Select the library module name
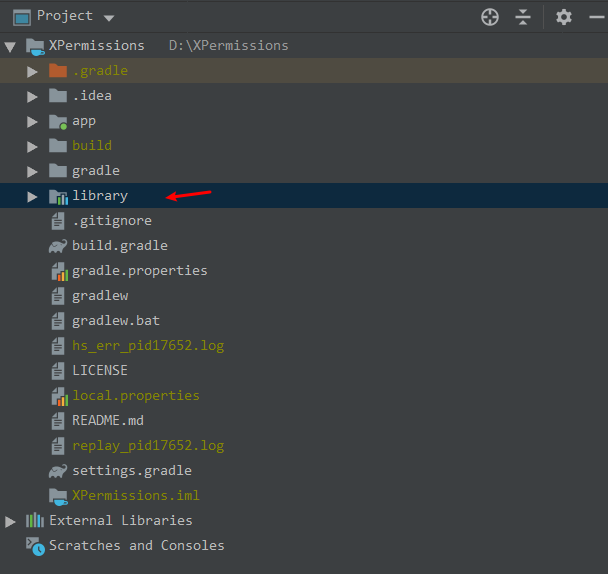Screen dimensions: 608x574 100,196
